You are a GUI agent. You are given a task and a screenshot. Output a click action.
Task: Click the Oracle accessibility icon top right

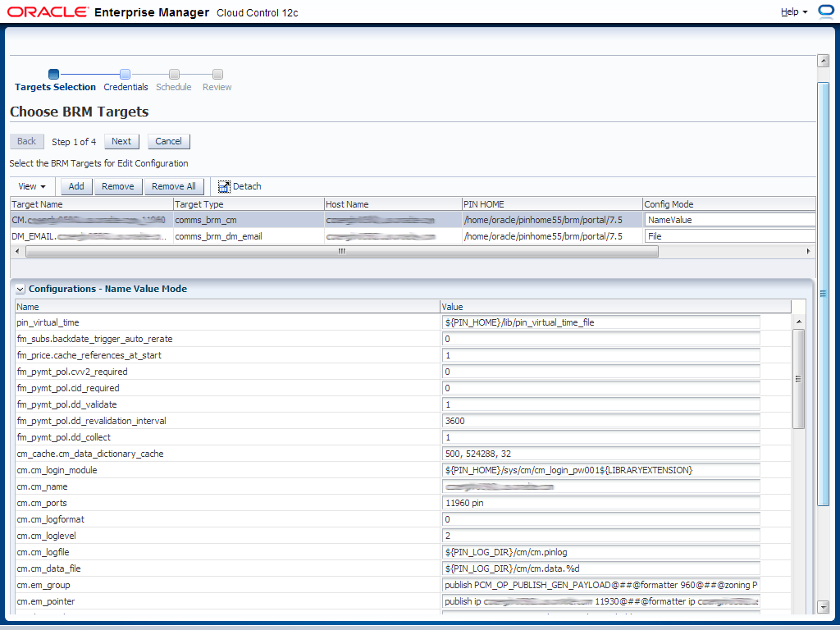pos(827,11)
